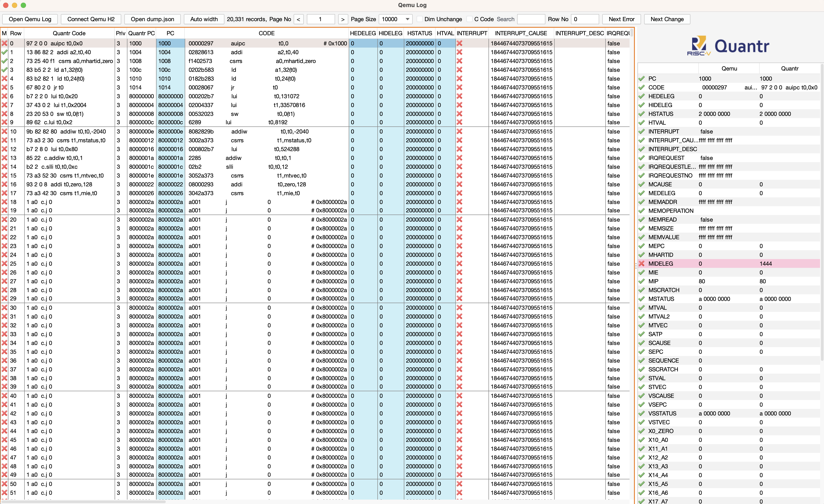Click the green check icon beside SATP
Viewport: 824px width, 504px height.
click(641, 334)
